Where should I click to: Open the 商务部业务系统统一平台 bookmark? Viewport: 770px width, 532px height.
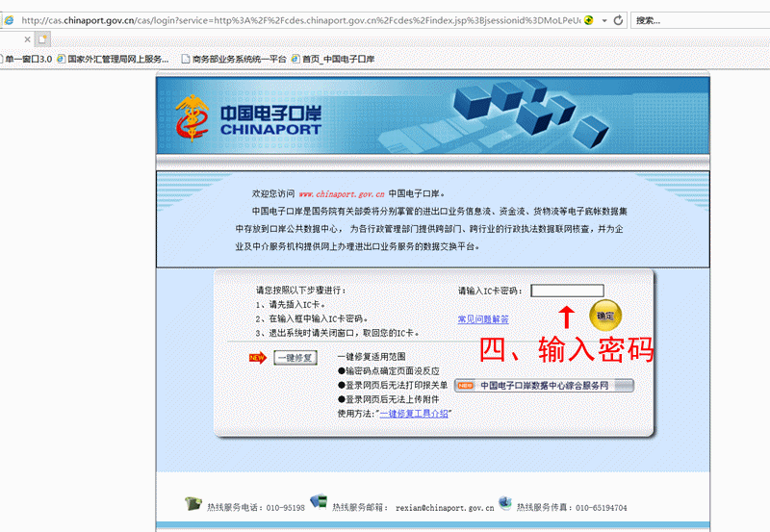pyautogui.click(x=234, y=59)
